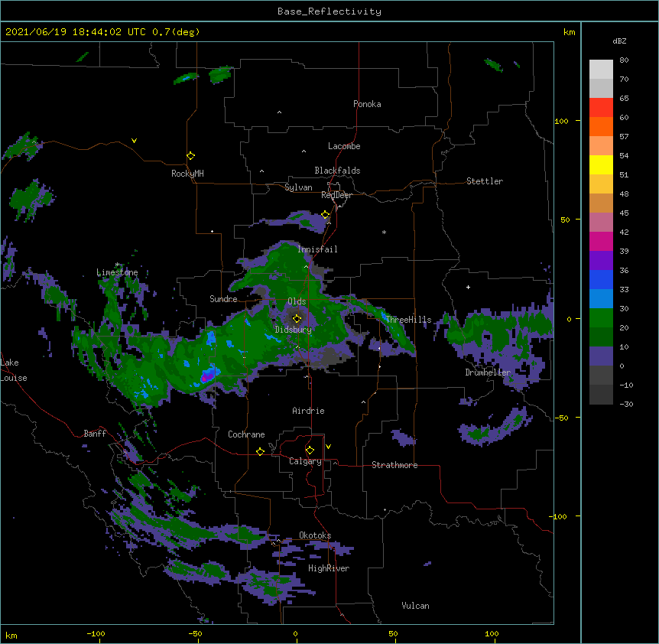
Task: Click the dBZ legend heading
Action: (619, 41)
